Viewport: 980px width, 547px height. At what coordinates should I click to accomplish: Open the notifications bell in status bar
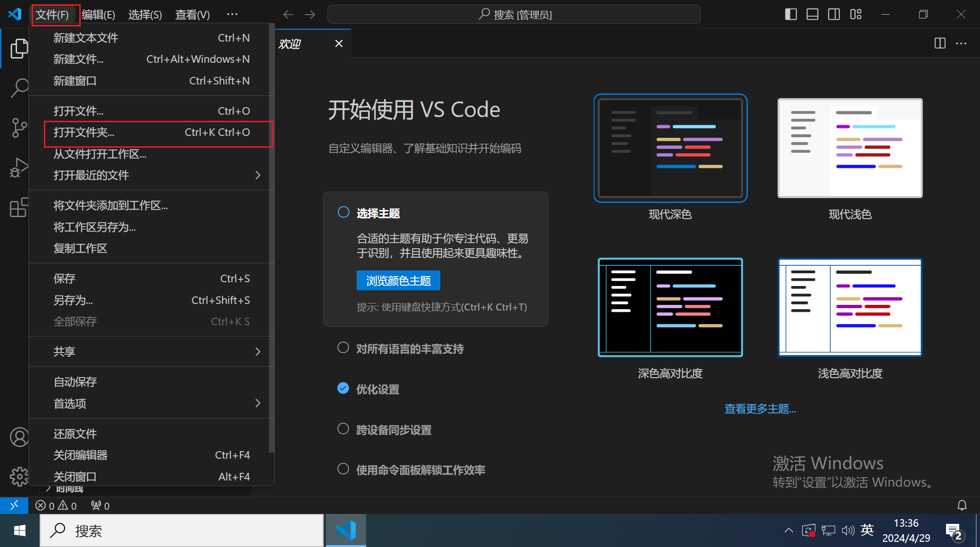tap(962, 505)
